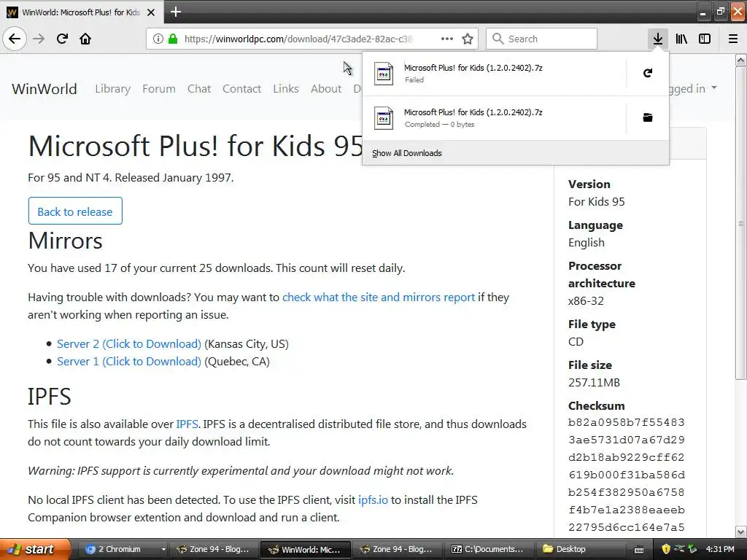Click the taskbar clock 4:31 PM
Image resolution: width=747 pixels, height=560 pixels.
[x=720, y=549]
